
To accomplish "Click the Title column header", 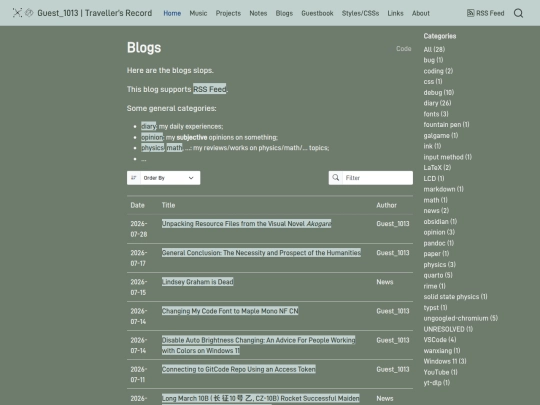I will (x=168, y=205).
